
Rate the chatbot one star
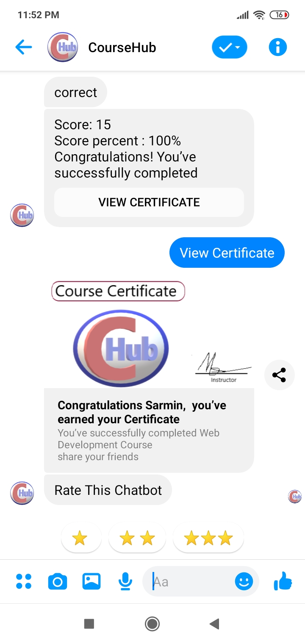click(80, 539)
